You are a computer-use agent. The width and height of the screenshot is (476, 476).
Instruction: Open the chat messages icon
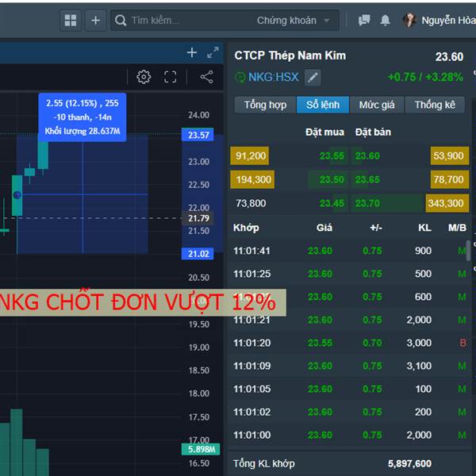click(364, 21)
